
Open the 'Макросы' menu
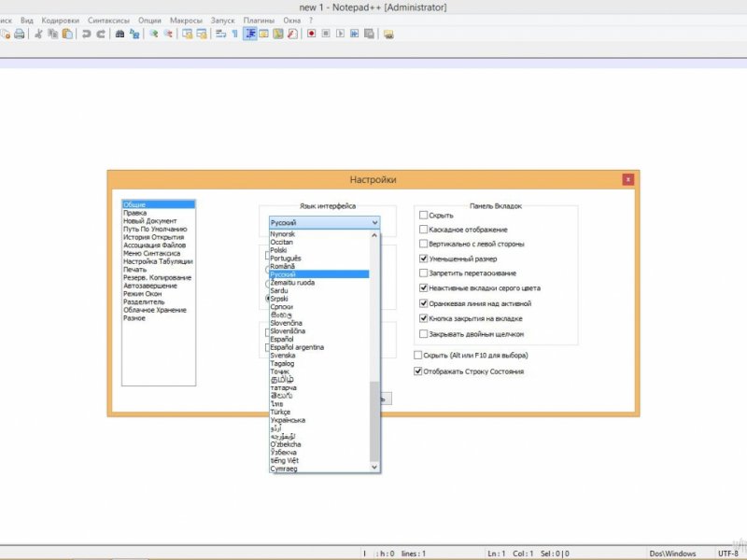click(186, 21)
